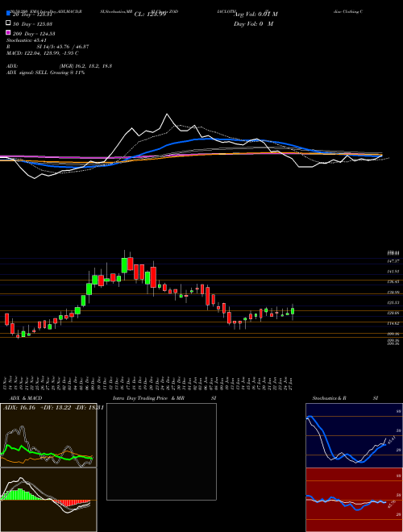Click the last green candlestick on the chart
This screenshot has height=532, width=403.
pos(293,311)
